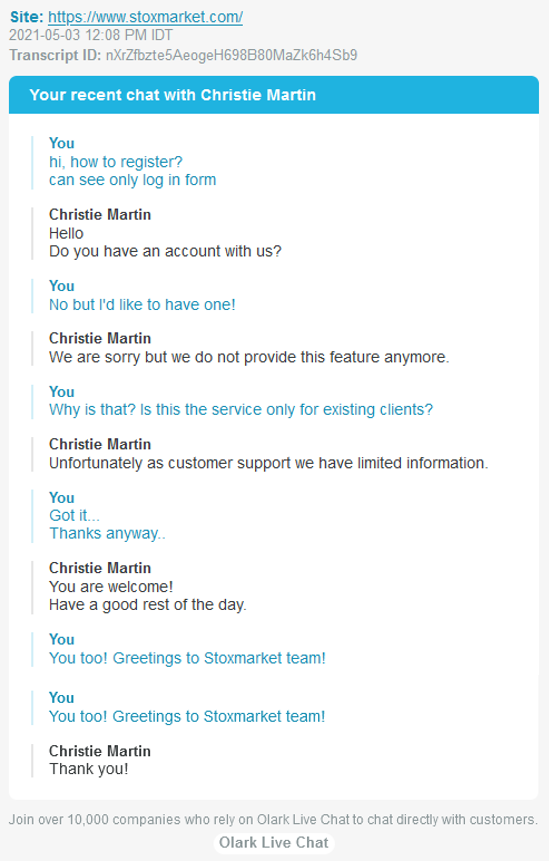The image size is (549, 861).
Task: Click the second 'You too! Greetings' message
Action: tap(187, 717)
